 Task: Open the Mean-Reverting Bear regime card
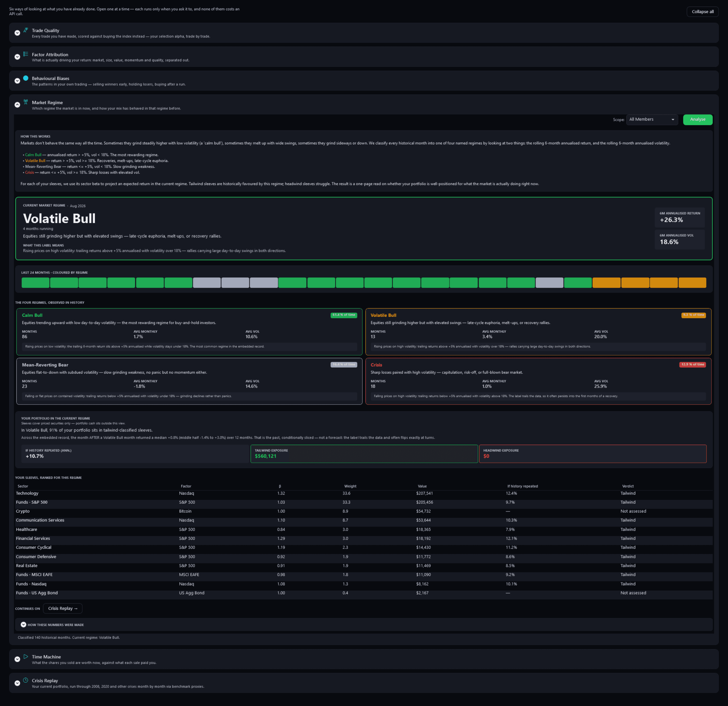pos(189,381)
